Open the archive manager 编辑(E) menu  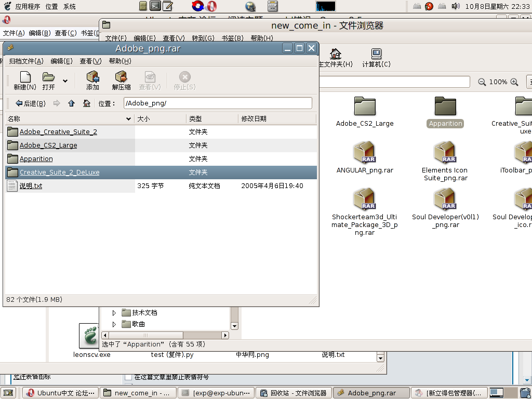(x=61, y=61)
